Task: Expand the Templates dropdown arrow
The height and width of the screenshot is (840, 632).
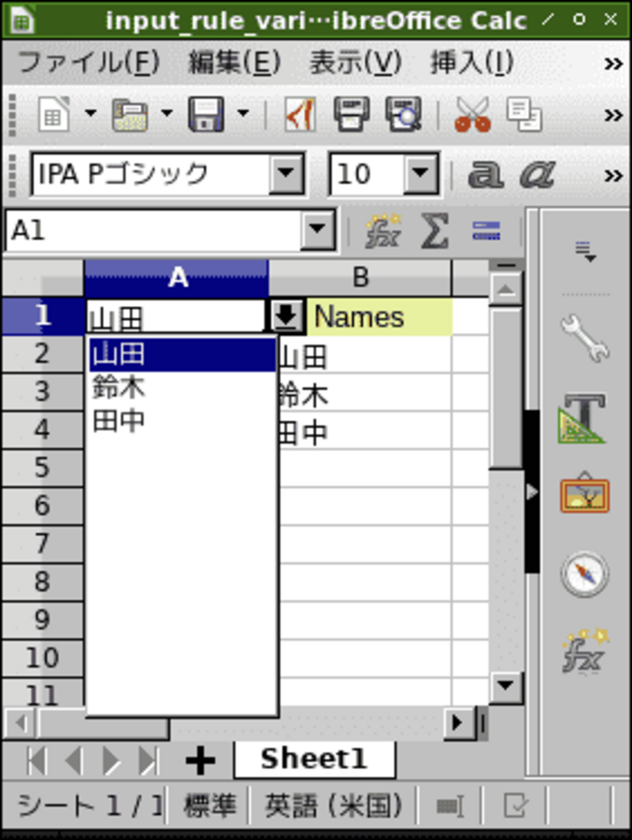Action: click(167, 114)
